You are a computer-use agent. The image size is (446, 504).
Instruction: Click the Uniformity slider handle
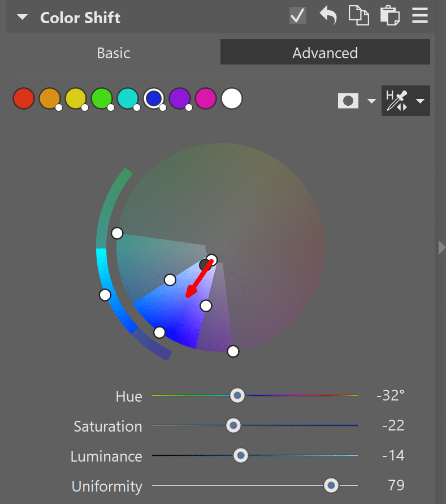[x=331, y=485]
